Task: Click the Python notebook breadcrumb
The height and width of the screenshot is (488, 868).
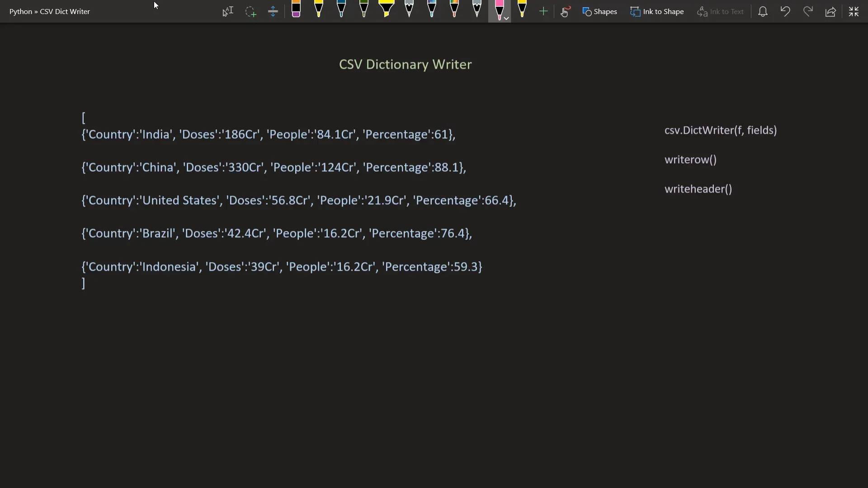Action: coord(20,11)
